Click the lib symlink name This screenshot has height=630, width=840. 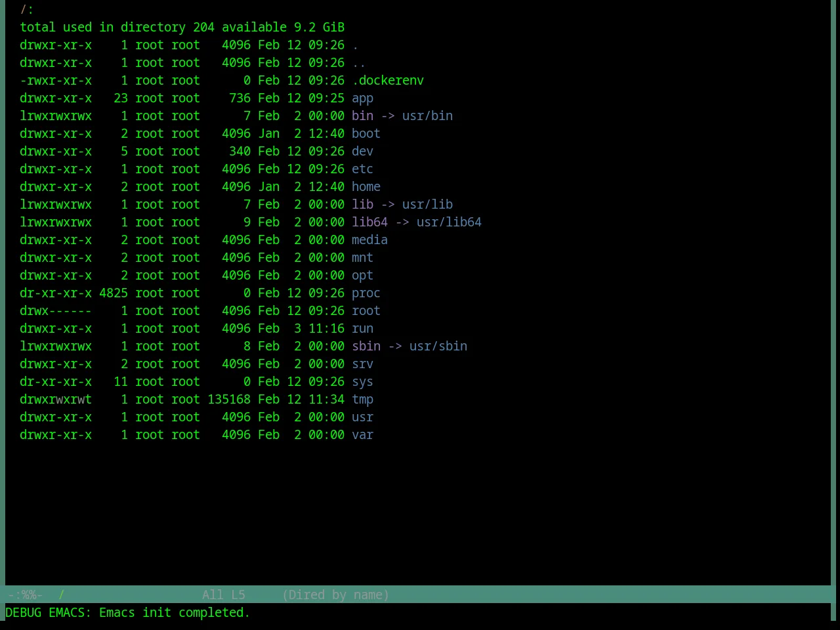click(x=362, y=205)
